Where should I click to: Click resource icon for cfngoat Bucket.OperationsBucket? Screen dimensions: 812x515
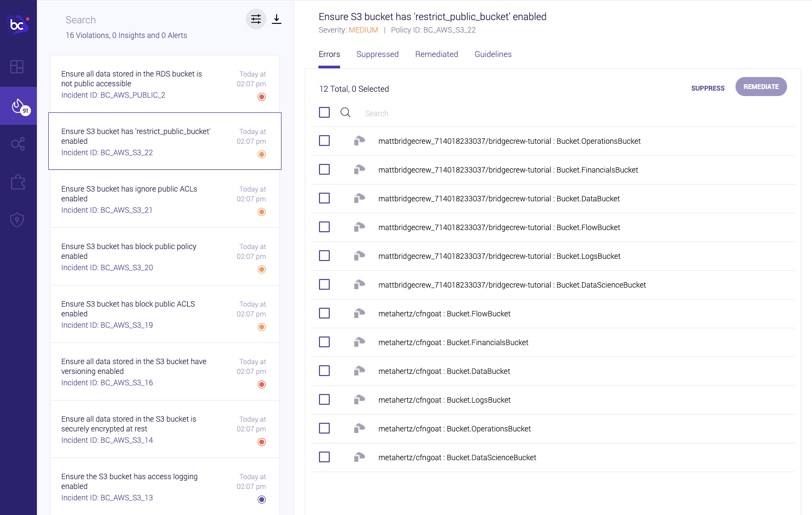click(359, 429)
